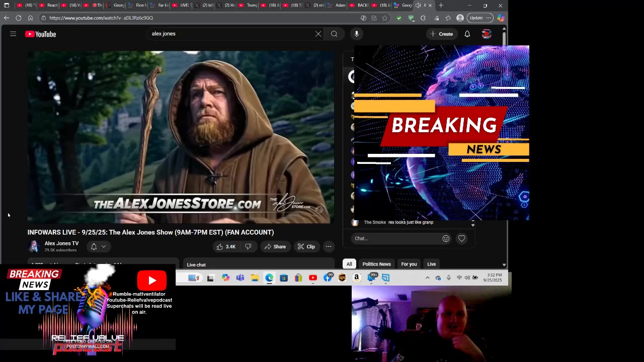This screenshot has height=362, width=644.
Task: Open Microsoft Store from the taskbar
Action: [x=284, y=278]
